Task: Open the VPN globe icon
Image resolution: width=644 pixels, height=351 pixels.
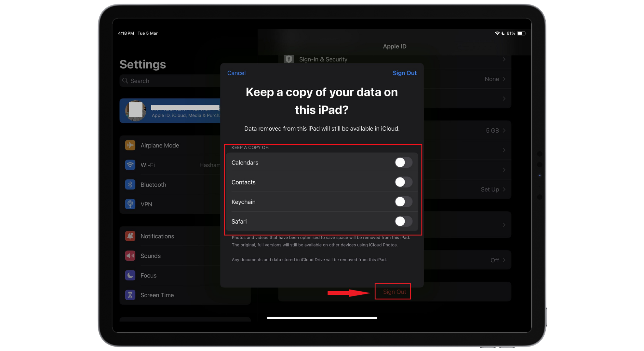Action: (130, 204)
